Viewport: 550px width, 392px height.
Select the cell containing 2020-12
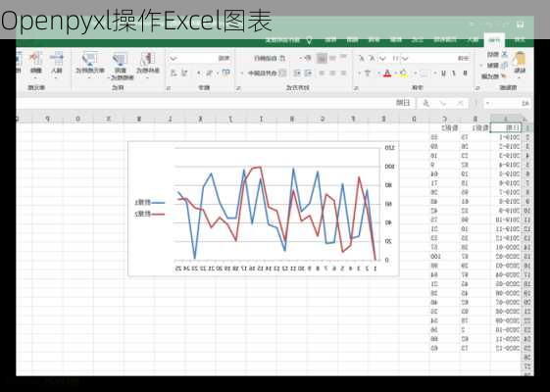tap(506, 348)
